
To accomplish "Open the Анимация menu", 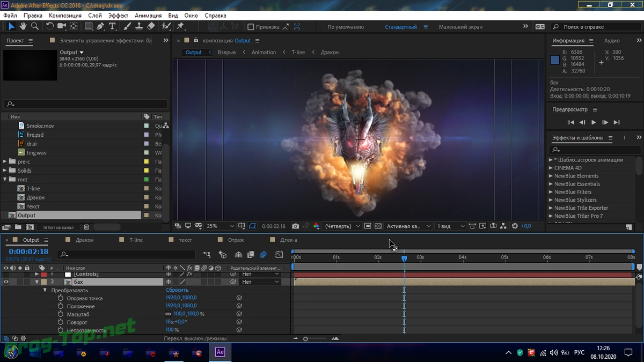I will pyautogui.click(x=148, y=16).
